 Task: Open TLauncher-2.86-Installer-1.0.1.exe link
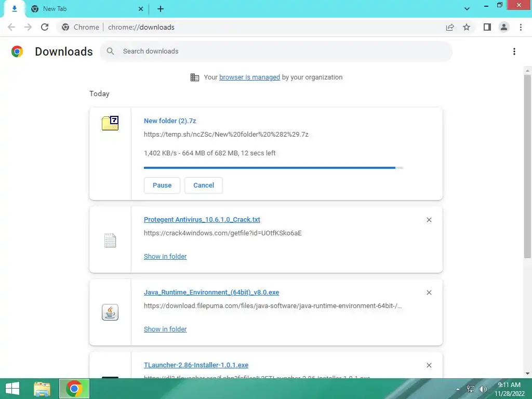(x=196, y=365)
